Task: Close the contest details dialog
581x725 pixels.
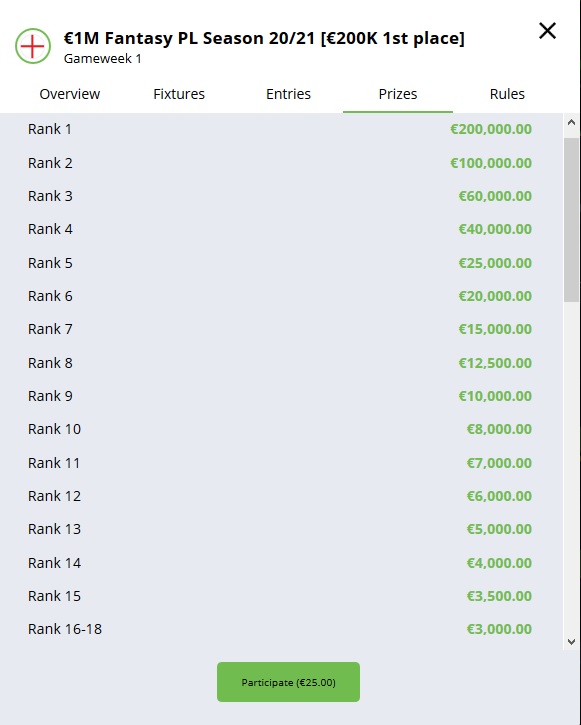Action: [547, 31]
